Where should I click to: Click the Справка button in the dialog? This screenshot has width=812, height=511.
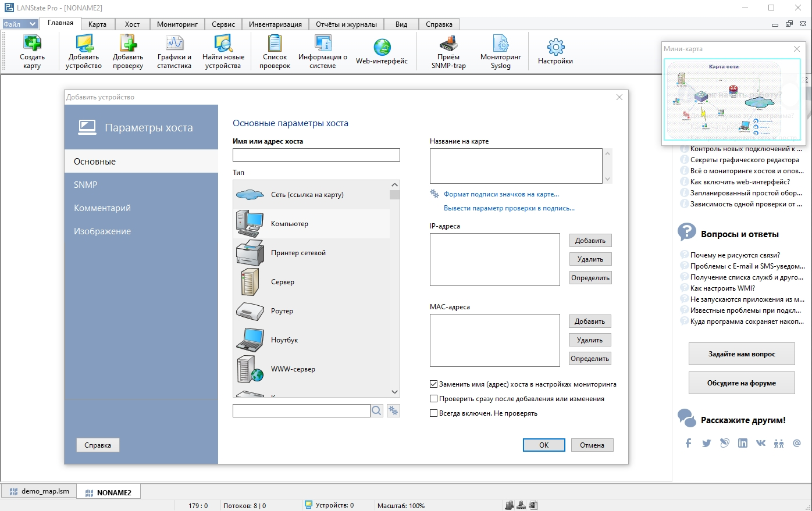[x=98, y=445]
